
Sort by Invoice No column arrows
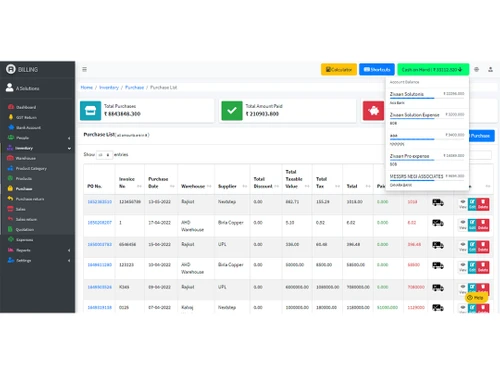[139, 186]
